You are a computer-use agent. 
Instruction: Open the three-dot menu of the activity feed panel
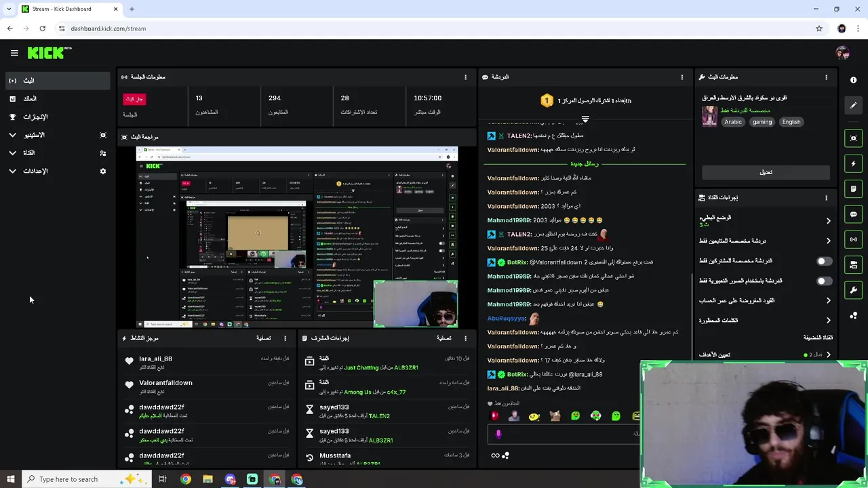(x=285, y=338)
